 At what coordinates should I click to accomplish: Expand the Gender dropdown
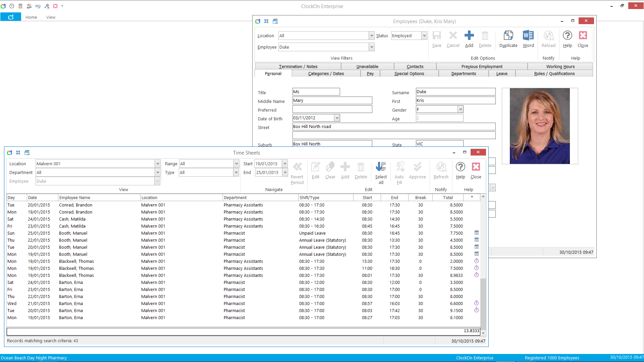click(x=461, y=109)
